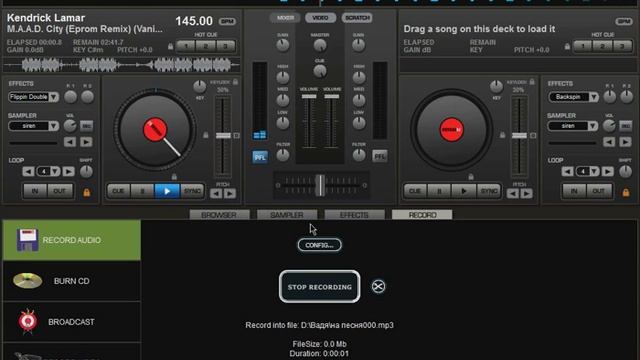Select Record Audio floppy disk icon
Screen dimensions: 640x360
(x=28, y=240)
